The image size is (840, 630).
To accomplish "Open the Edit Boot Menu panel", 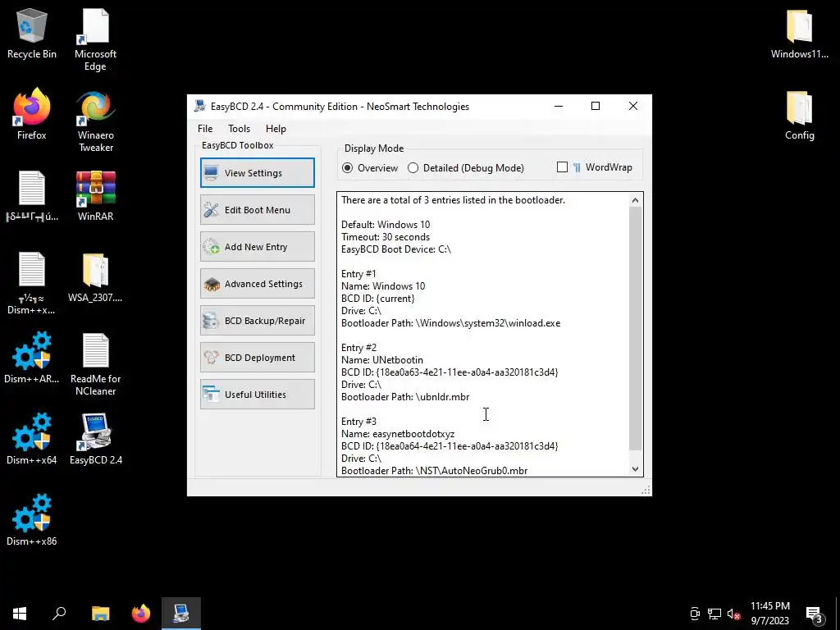I will pos(257,209).
